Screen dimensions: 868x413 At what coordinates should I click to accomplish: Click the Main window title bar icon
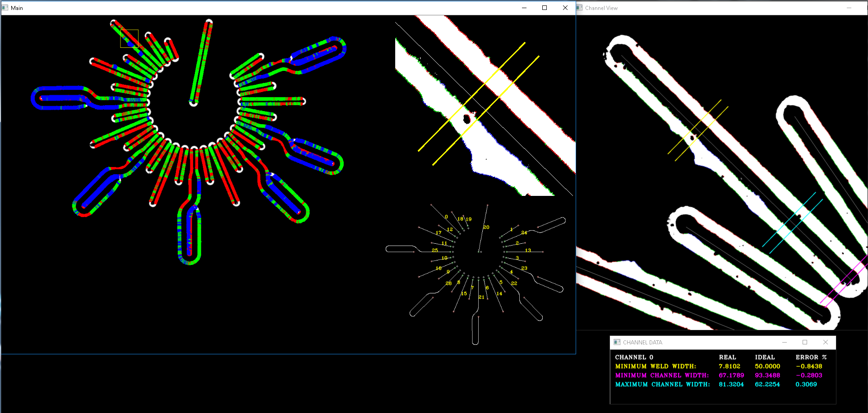click(5, 8)
